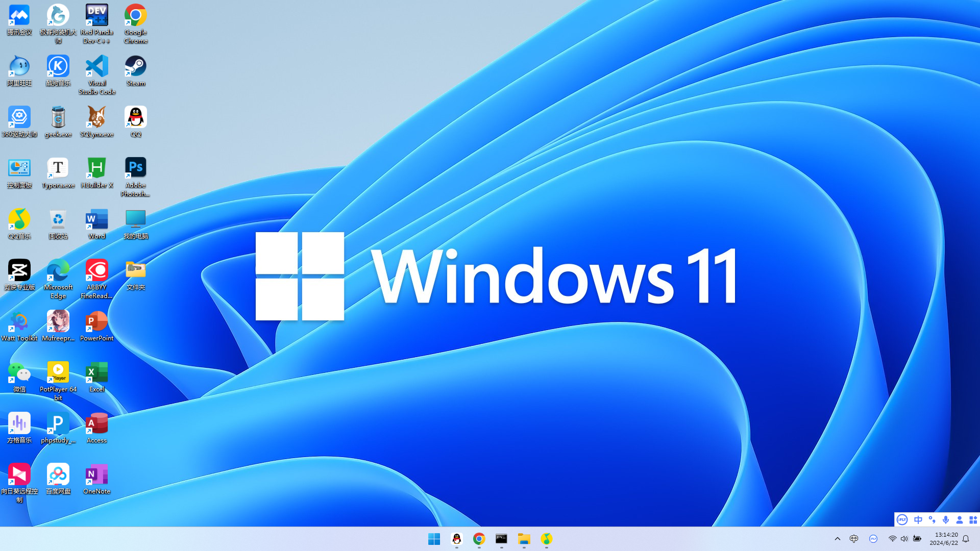Open the Windows Start menu

click(434, 539)
